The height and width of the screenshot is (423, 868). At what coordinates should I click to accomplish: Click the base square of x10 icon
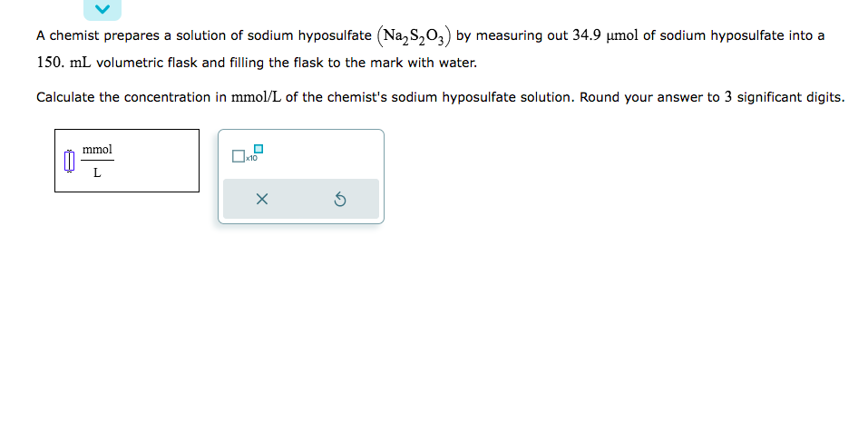tap(238, 157)
